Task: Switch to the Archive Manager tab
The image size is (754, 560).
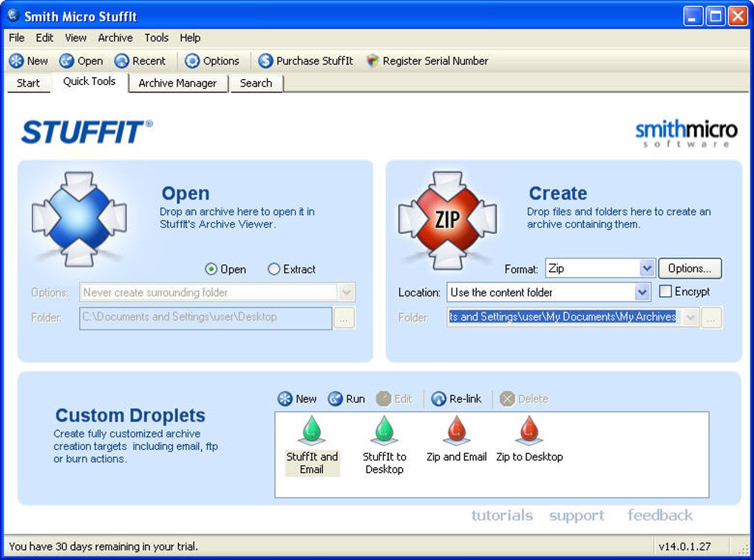Action: pyautogui.click(x=178, y=83)
